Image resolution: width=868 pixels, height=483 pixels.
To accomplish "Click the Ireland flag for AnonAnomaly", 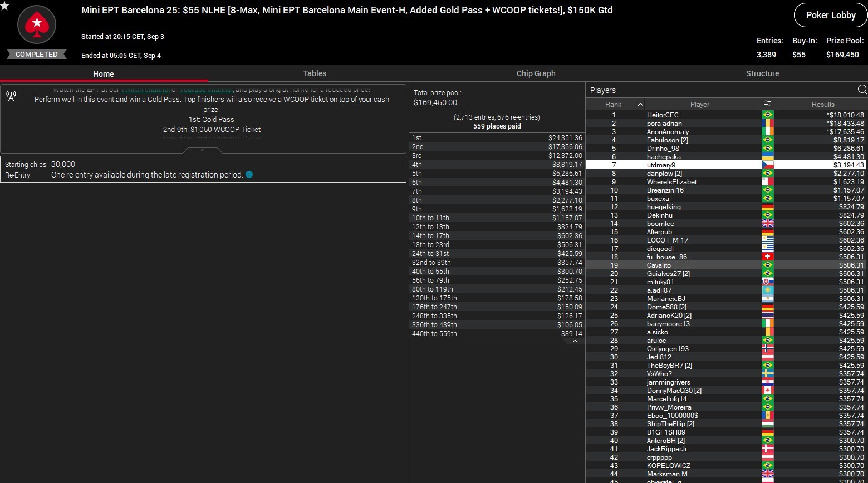I will pos(768,131).
